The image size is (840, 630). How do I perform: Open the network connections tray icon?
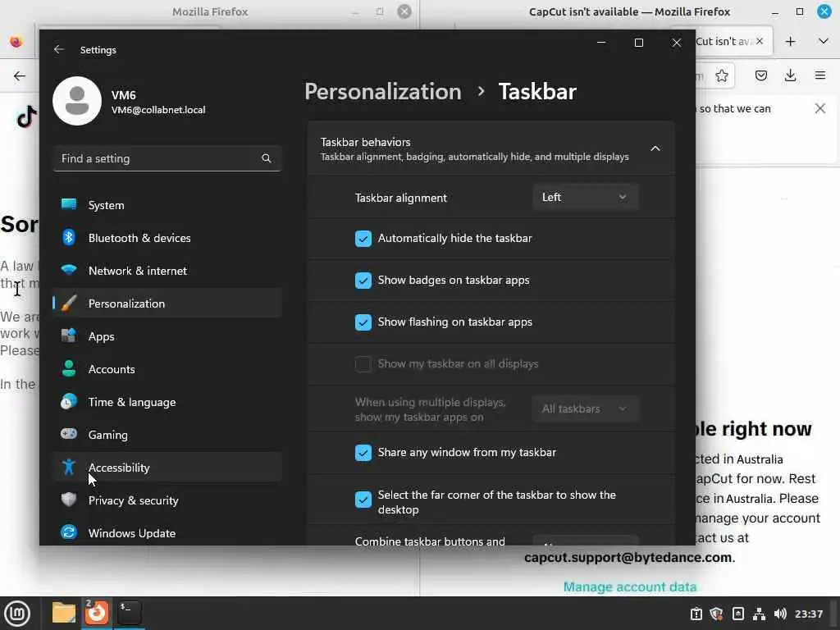point(759,614)
